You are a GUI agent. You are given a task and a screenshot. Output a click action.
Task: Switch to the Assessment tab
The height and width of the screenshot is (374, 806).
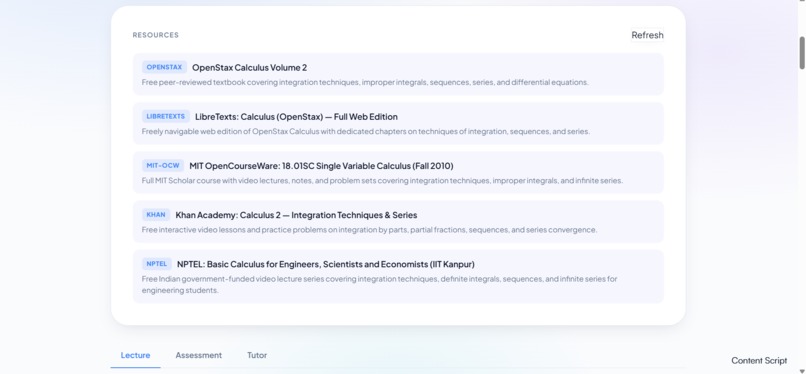(x=198, y=355)
